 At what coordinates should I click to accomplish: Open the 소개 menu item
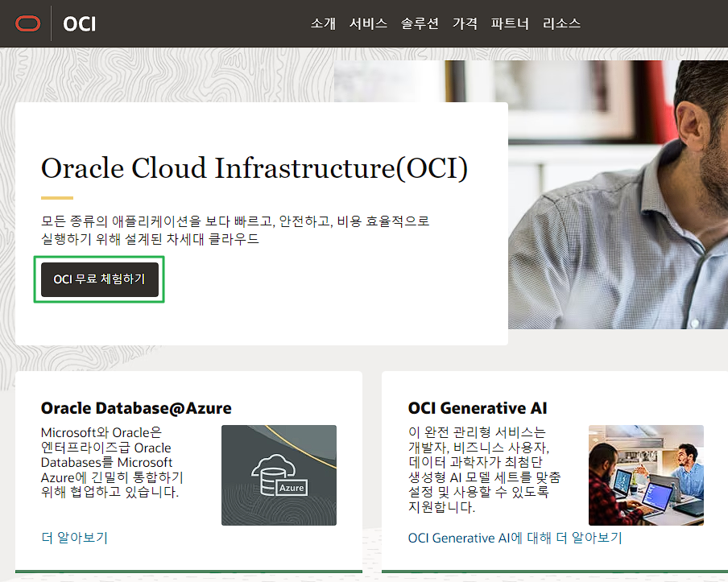click(x=323, y=23)
